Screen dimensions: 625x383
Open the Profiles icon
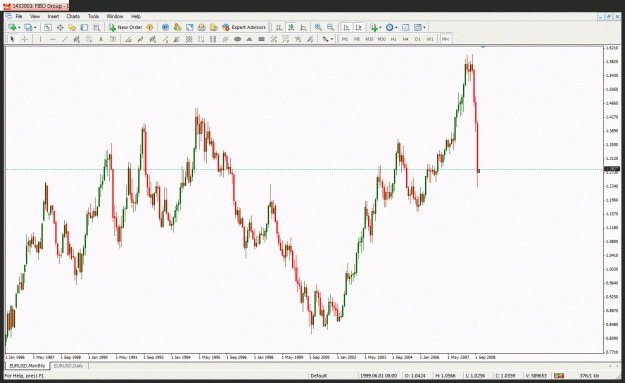click(x=28, y=27)
